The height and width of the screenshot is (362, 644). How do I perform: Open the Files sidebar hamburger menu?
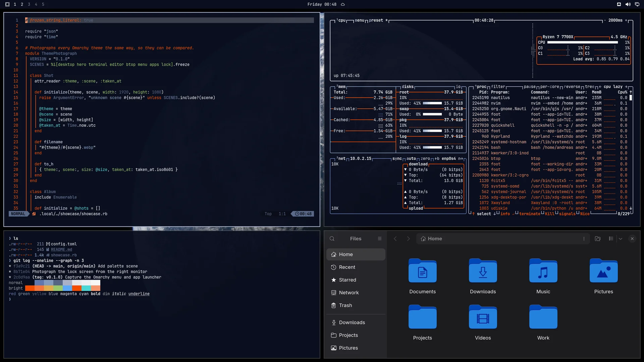[380, 239]
